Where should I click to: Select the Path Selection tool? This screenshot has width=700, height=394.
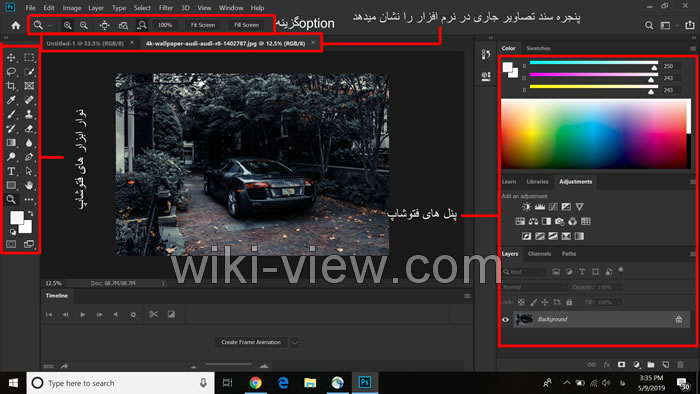29,171
